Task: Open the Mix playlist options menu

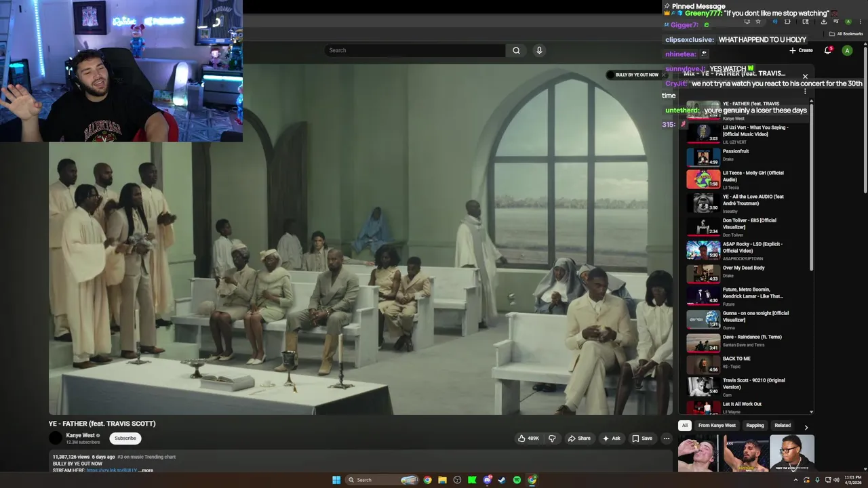Action: click(x=805, y=91)
